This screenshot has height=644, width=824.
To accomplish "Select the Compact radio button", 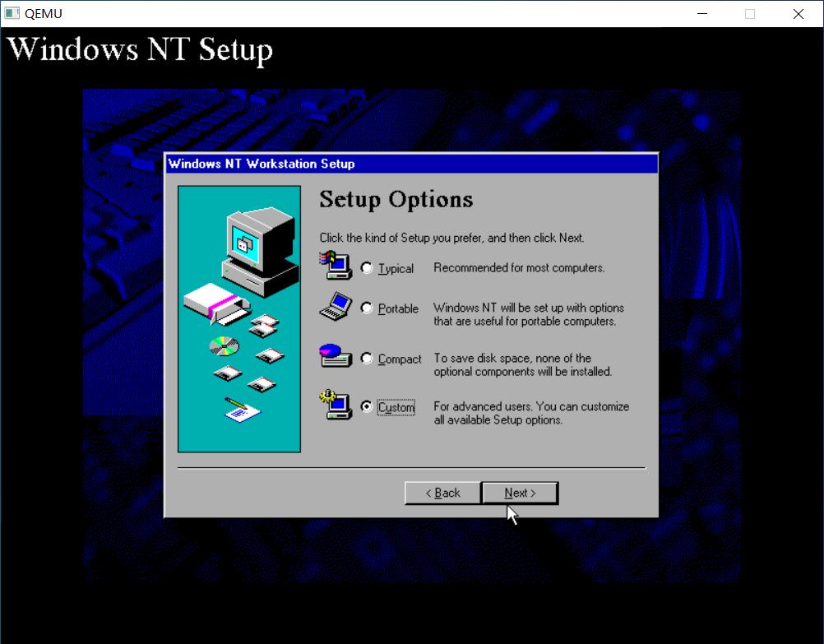I will pyautogui.click(x=367, y=357).
